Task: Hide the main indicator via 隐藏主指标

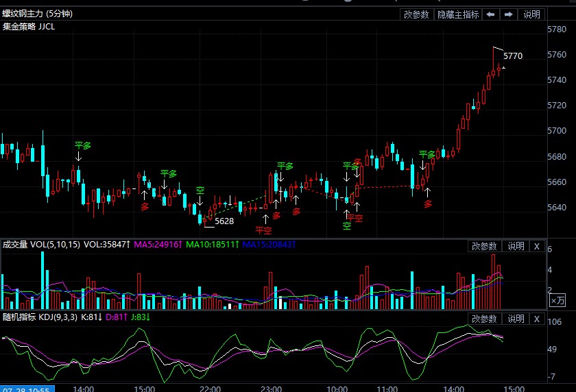Action: tap(458, 14)
